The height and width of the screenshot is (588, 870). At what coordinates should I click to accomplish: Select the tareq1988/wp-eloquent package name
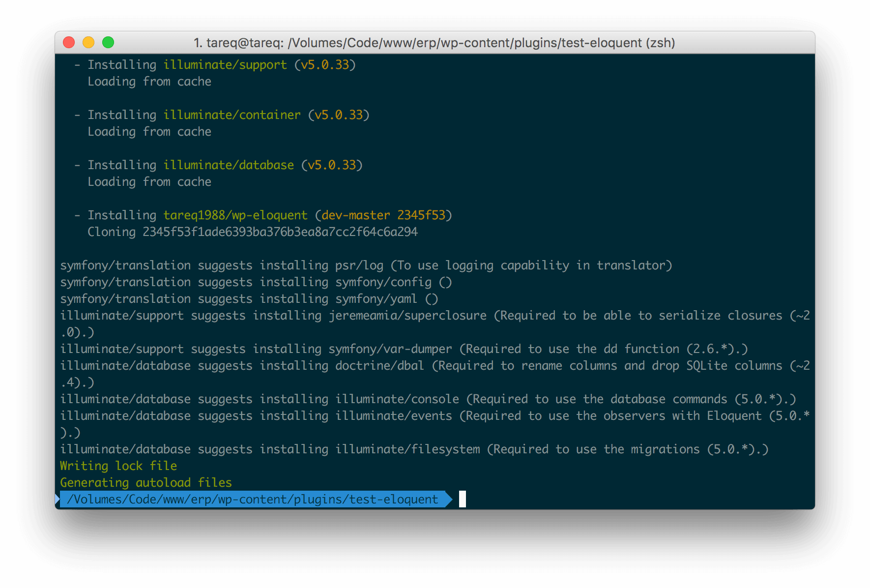coord(235,215)
